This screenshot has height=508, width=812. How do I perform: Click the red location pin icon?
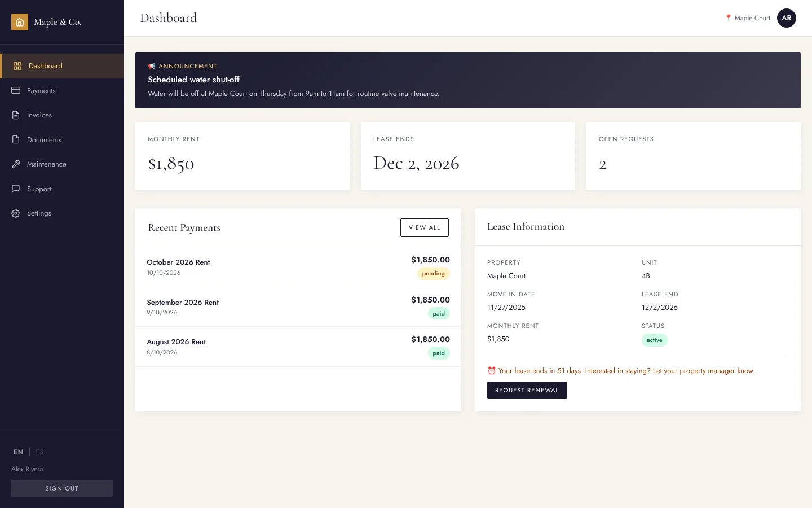[729, 18]
